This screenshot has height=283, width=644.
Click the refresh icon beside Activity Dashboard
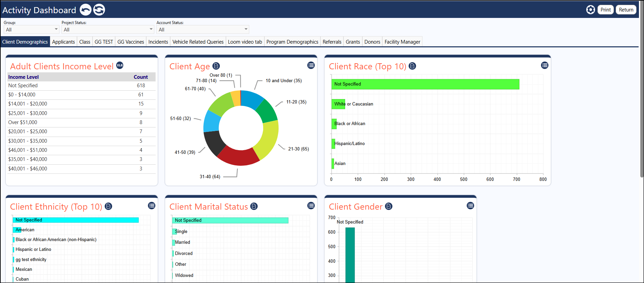point(99,10)
